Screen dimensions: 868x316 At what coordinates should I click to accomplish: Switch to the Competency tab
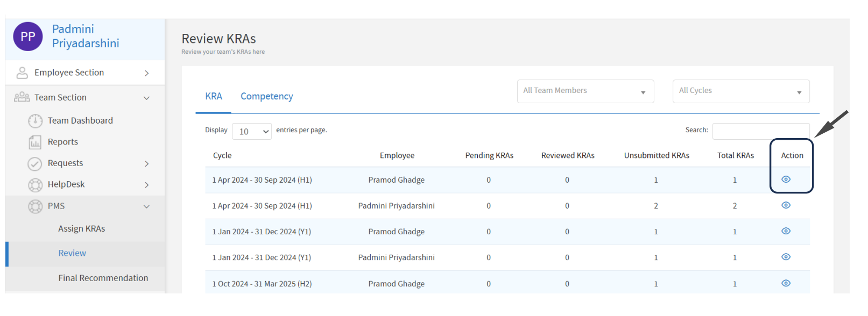point(266,96)
